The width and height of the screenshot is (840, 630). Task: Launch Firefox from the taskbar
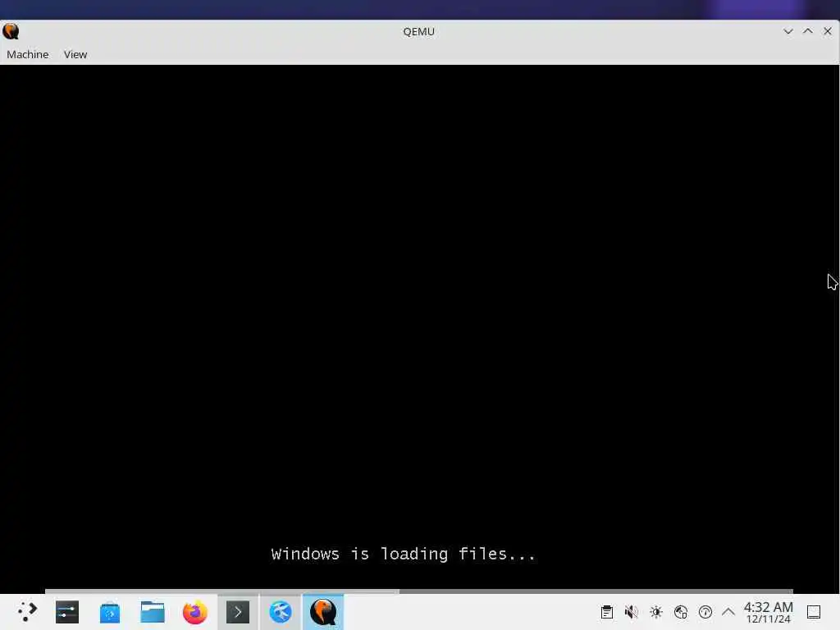[x=195, y=612]
